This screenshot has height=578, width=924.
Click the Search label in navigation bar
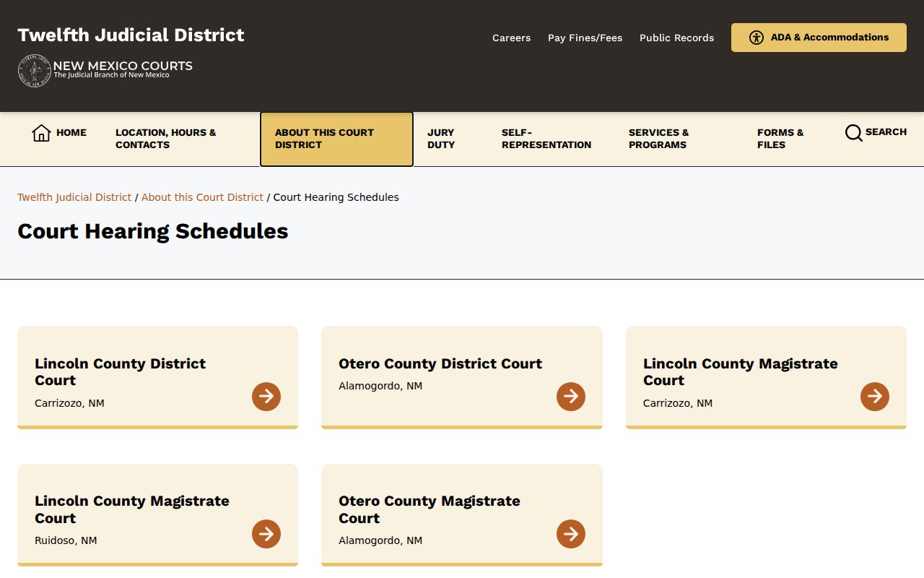tap(886, 132)
